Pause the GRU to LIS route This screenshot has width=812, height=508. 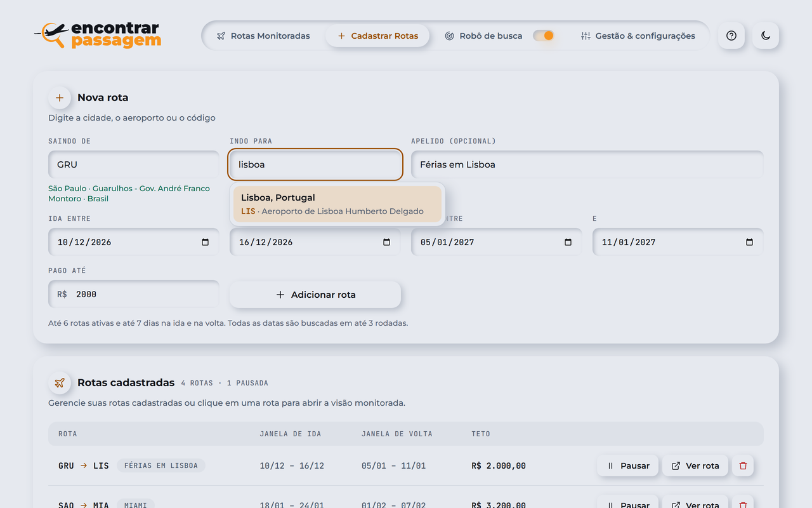point(628,465)
